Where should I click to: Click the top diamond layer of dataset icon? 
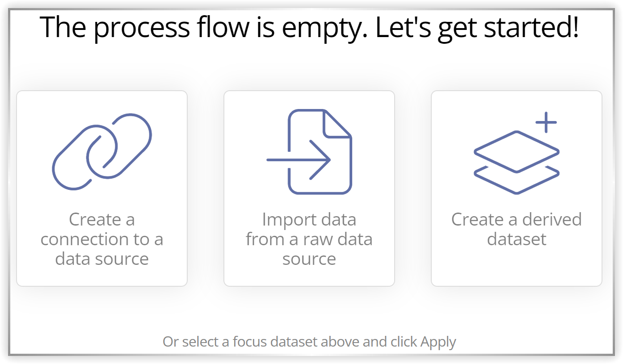coord(517,151)
